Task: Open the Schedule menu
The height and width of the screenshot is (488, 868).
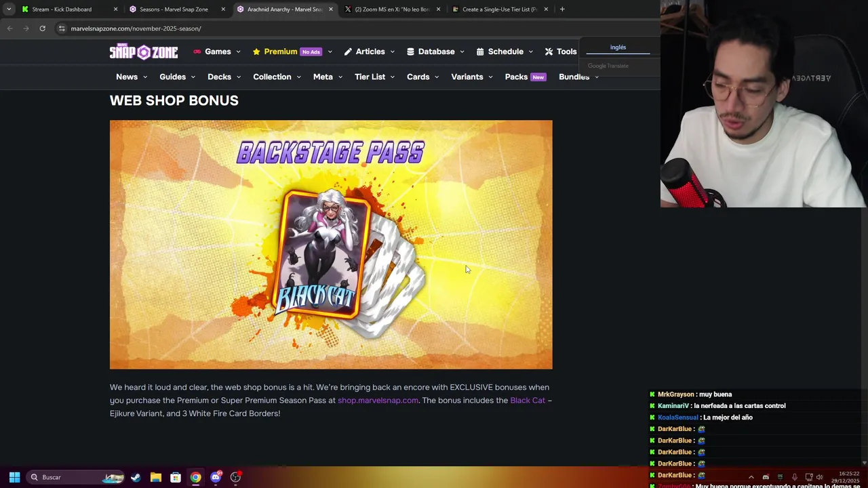Action: (505, 52)
